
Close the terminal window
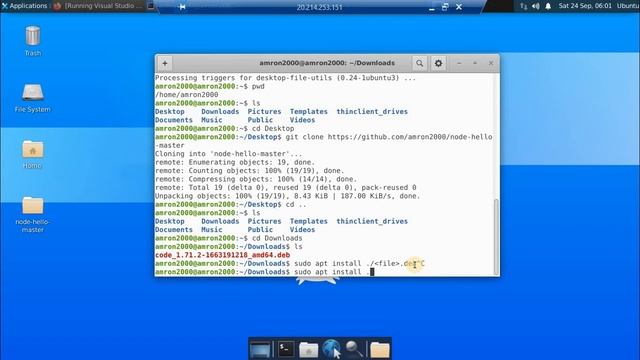pyautogui.click(x=491, y=63)
